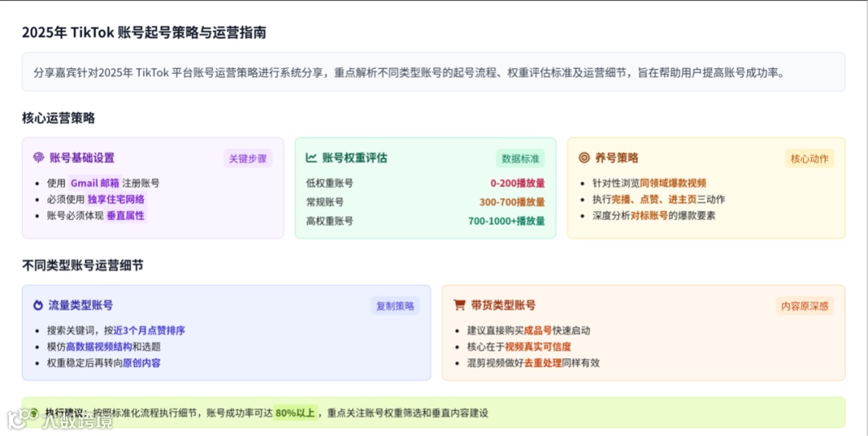868x436 pixels.
Task: Click the line chart icon beside 账号权重评估
Action: 311,157
